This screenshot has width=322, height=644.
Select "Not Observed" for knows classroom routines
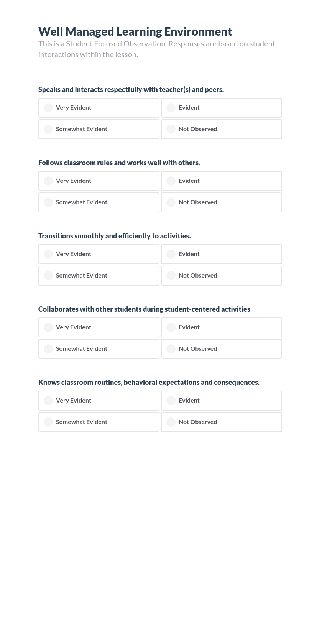[221, 422]
